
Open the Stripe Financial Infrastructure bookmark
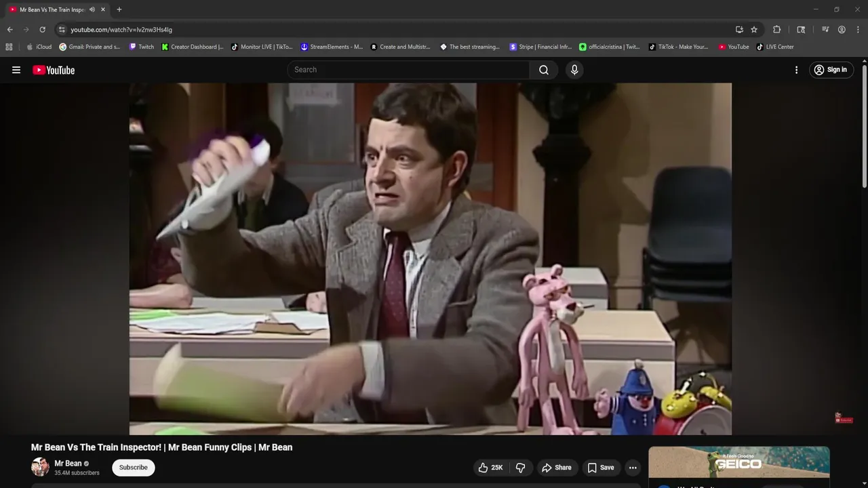pos(540,47)
